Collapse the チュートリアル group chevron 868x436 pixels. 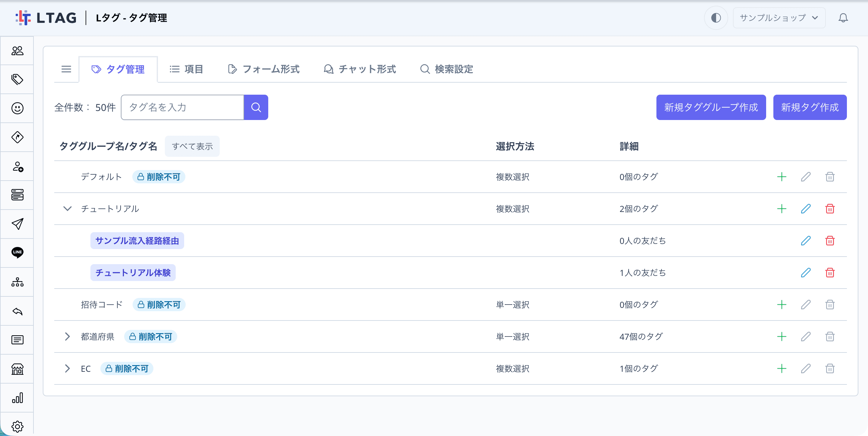coord(68,209)
